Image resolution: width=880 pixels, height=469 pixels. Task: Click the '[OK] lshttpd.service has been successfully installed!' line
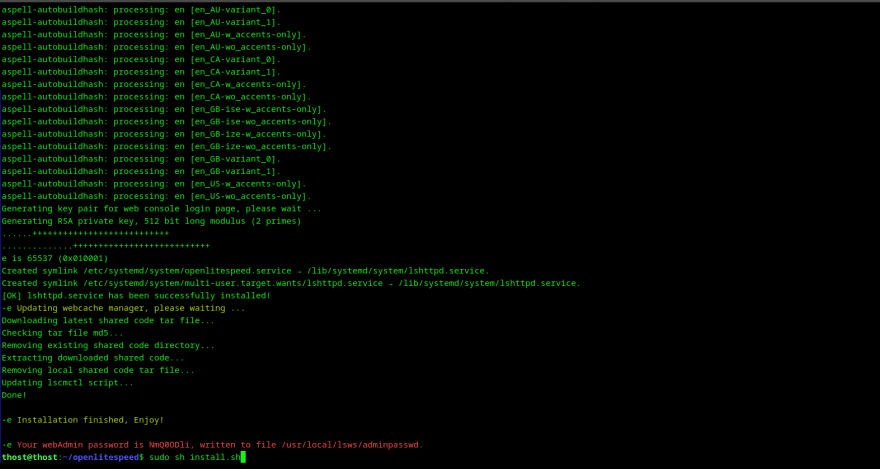tap(136, 295)
